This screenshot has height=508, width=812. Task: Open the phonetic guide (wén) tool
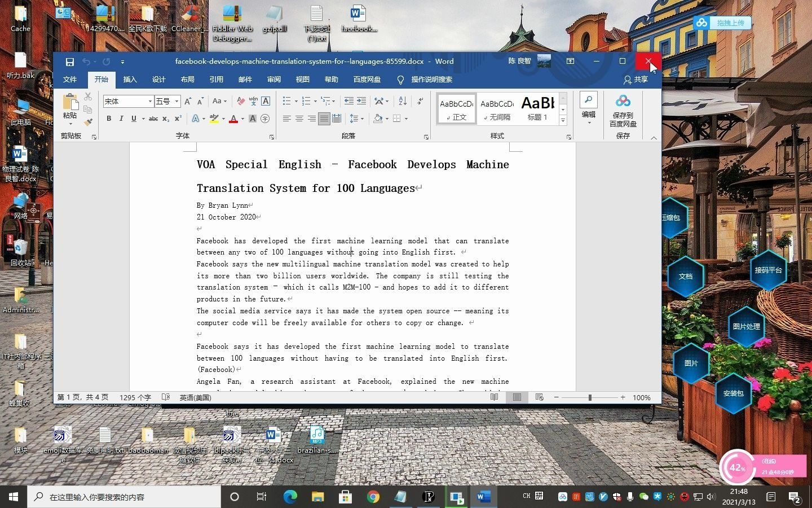[253, 101]
